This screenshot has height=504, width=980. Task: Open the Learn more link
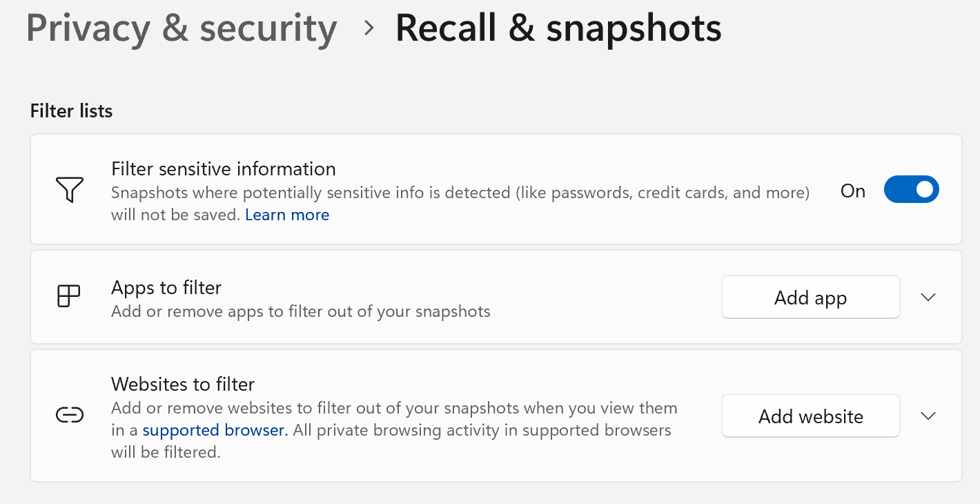[287, 215]
